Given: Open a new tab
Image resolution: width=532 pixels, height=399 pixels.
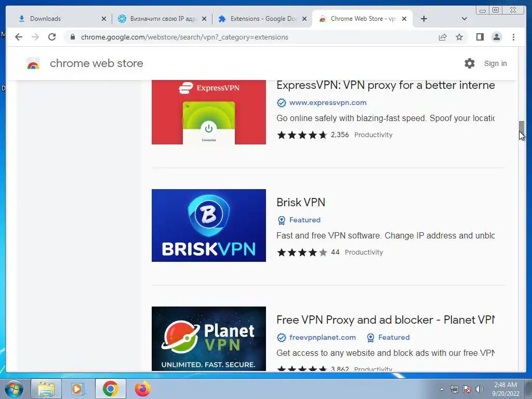Looking at the screenshot, I should [x=424, y=19].
